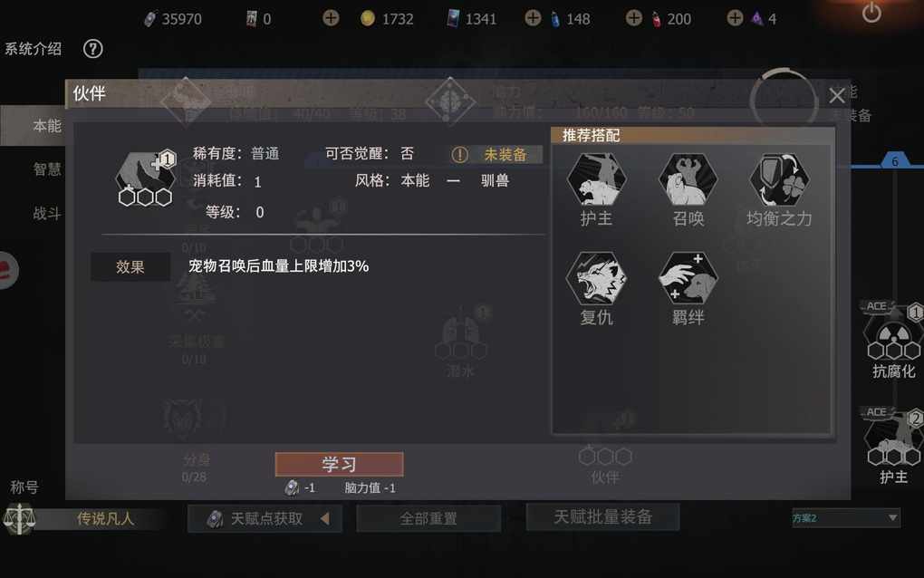Click the 学习 learn button
The image size is (924, 578).
point(339,464)
